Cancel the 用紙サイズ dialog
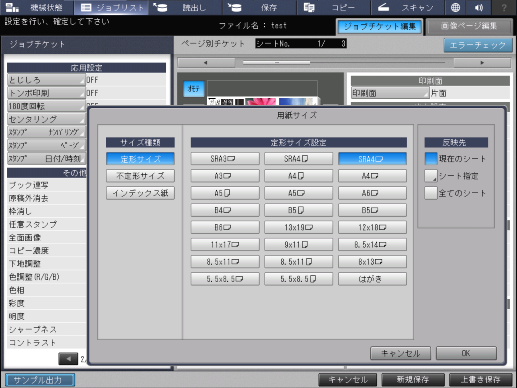This screenshot has height=388, width=517. (400, 353)
